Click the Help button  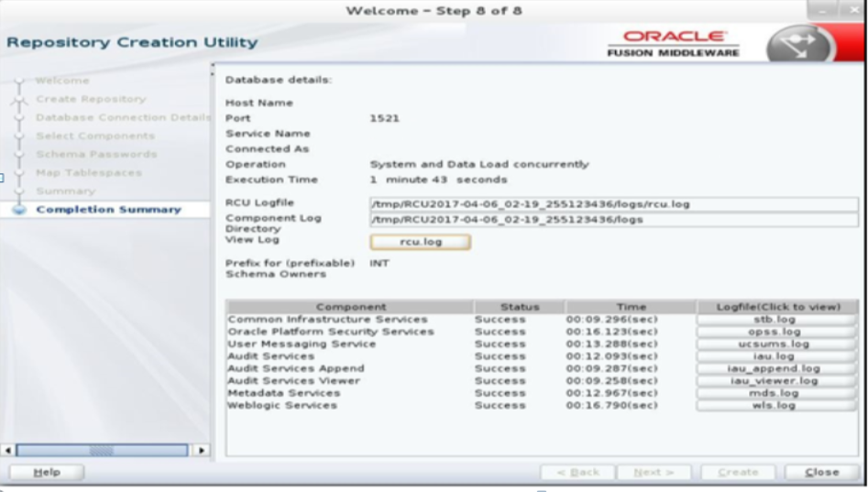[x=47, y=472]
